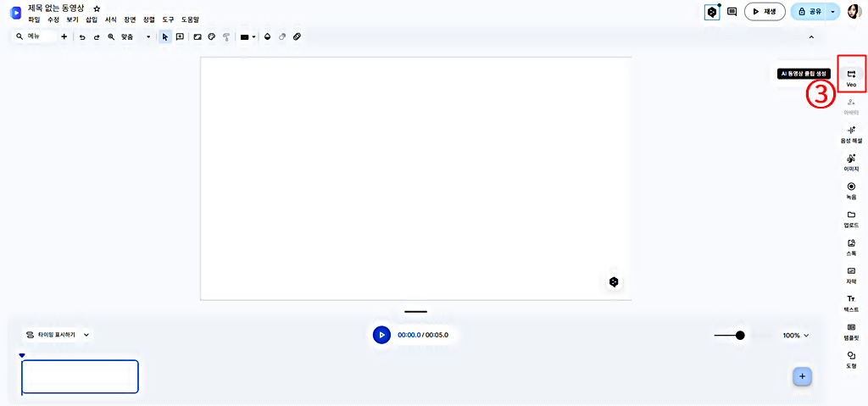Open the 맞춤 zoom fit dropdown
Image resolution: width=868 pixels, height=406 pixels.
click(x=136, y=36)
